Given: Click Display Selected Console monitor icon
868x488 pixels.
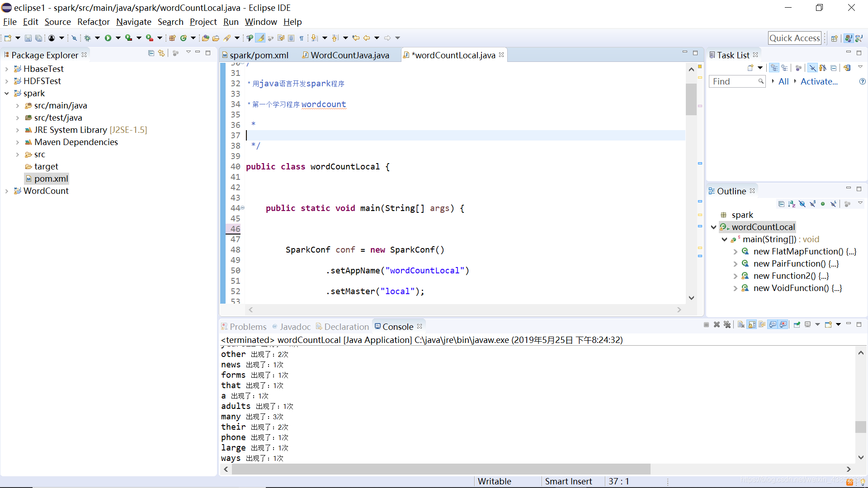Looking at the screenshot, I should click(808, 324).
